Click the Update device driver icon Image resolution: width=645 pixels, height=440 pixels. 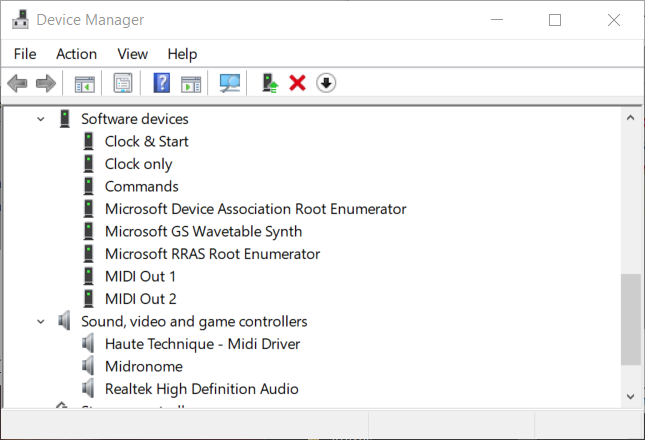pyautogui.click(x=270, y=83)
